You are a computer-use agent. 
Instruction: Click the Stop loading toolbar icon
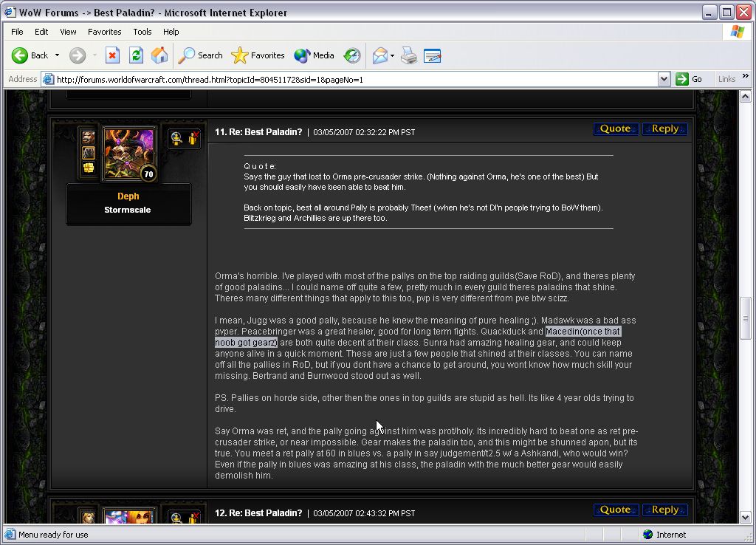tap(112, 55)
